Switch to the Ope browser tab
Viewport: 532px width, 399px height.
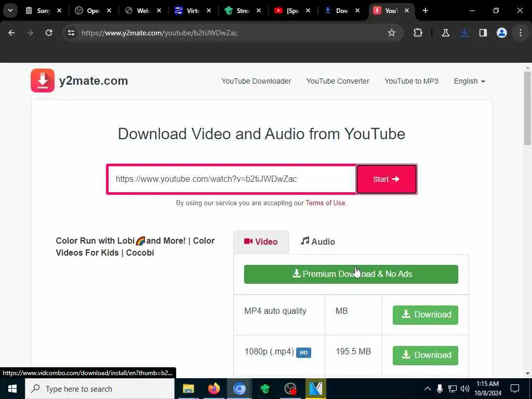click(x=93, y=10)
